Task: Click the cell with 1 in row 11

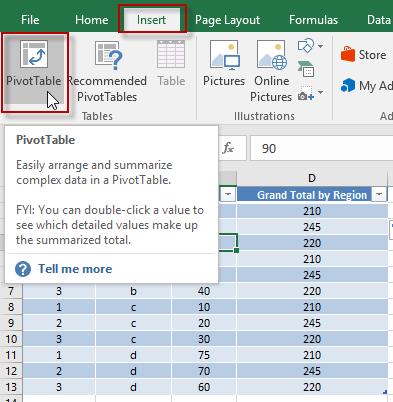Action: coord(59,355)
